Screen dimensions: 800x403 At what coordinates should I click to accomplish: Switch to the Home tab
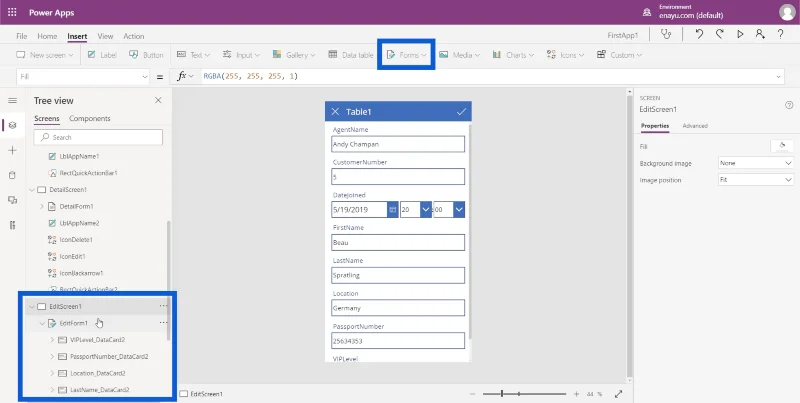click(47, 36)
